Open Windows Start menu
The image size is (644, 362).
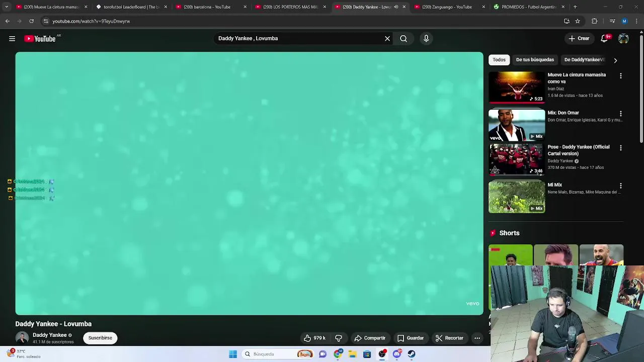tap(233, 354)
